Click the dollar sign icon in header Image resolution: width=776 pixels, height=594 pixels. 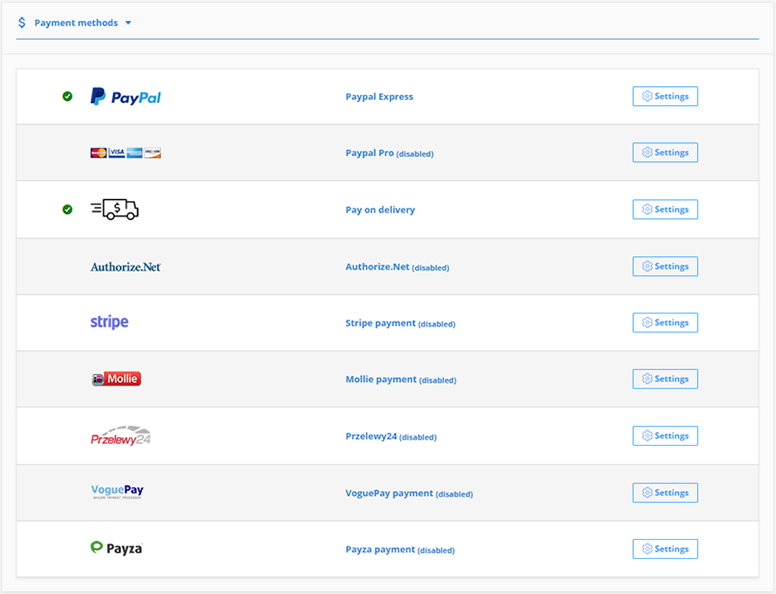[22, 22]
